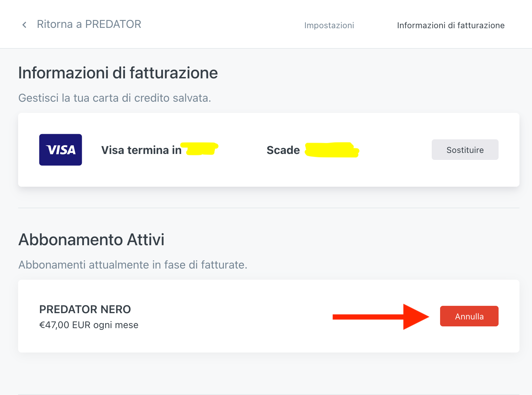Click the 'Abbonamenti attualmente in fase' subtitle
This screenshot has height=395, width=532.
point(133,265)
